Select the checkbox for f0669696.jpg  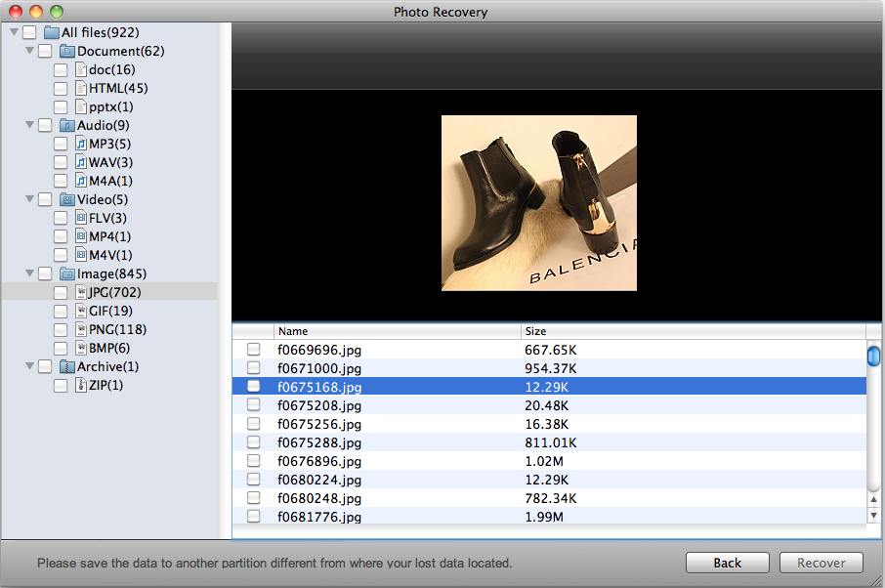(x=253, y=350)
